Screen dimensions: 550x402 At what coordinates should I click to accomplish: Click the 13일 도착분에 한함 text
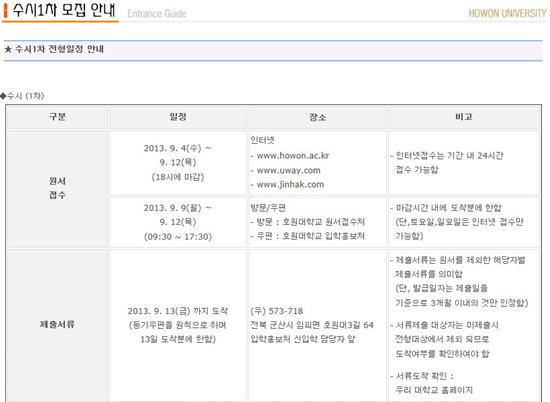coord(178,340)
